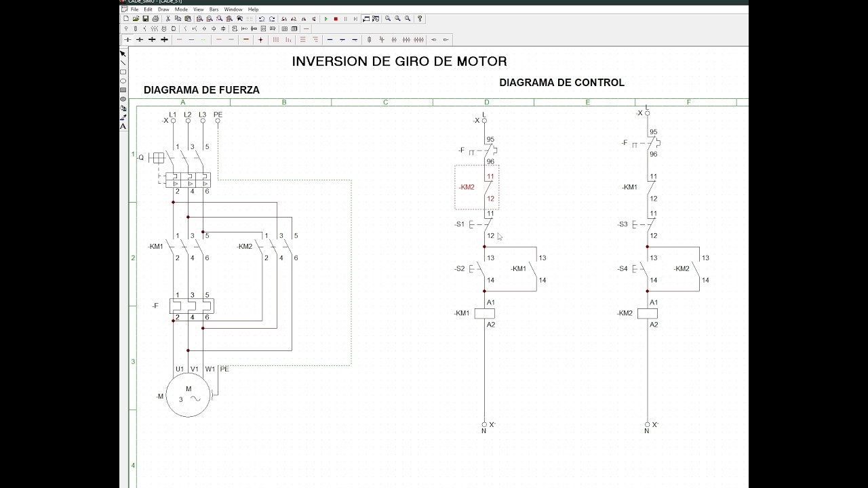Viewport: 868px width, 488px height.
Task: Click the KM2 coil A1-A2 symbol
Action: tap(647, 313)
